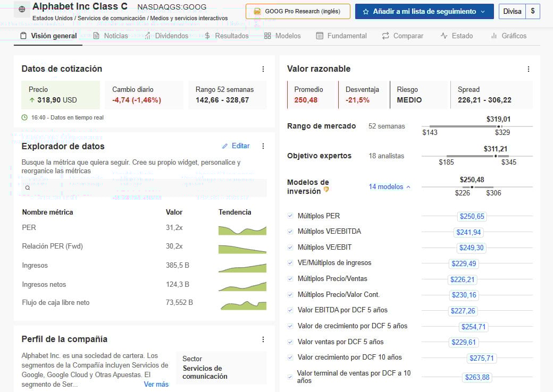Open the Noticias tab
553x392 pixels.
tap(111, 36)
